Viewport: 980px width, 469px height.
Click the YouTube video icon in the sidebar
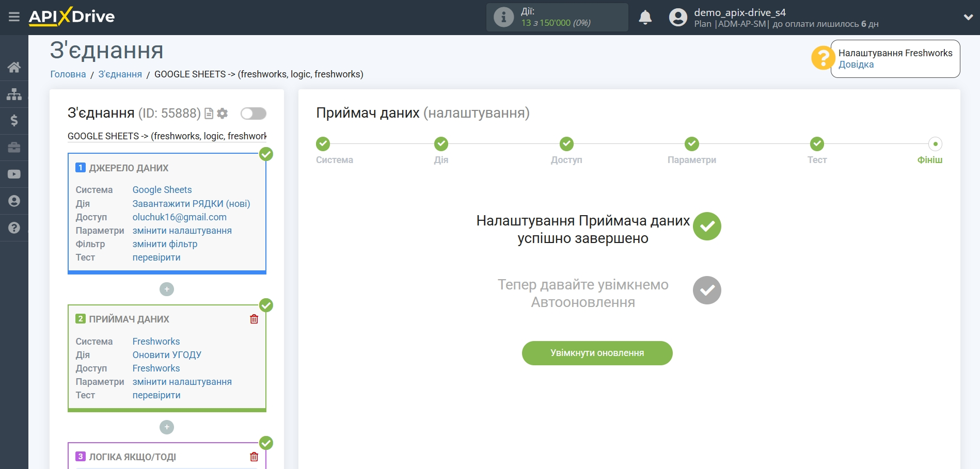click(x=14, y=174)
